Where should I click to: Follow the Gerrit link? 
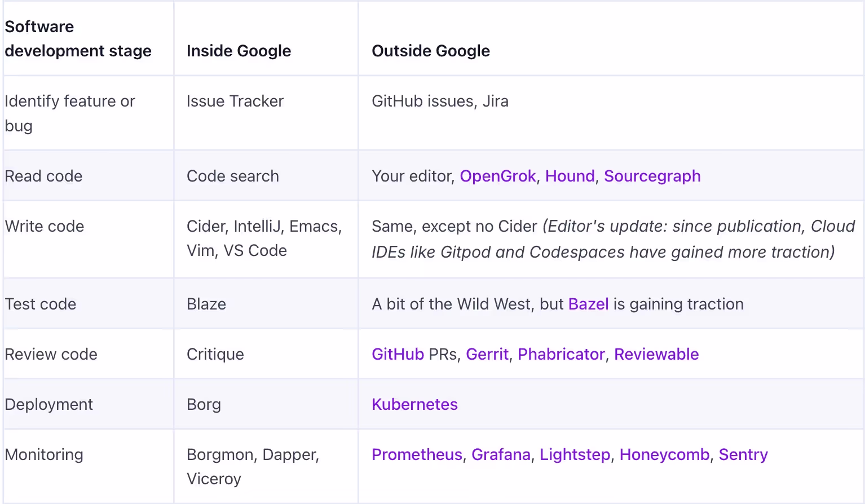[x=487, y=354]
